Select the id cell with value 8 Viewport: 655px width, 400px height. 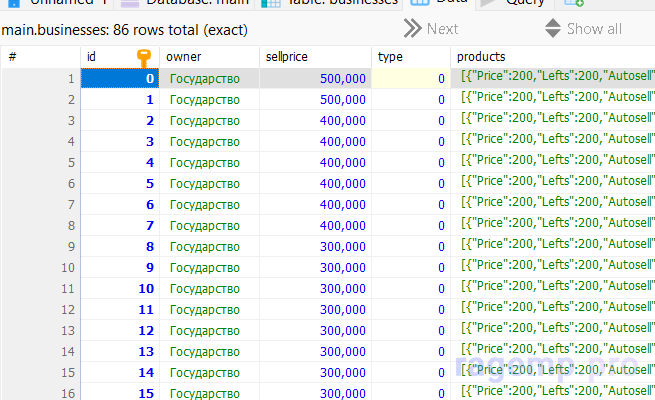pos(120,246)
